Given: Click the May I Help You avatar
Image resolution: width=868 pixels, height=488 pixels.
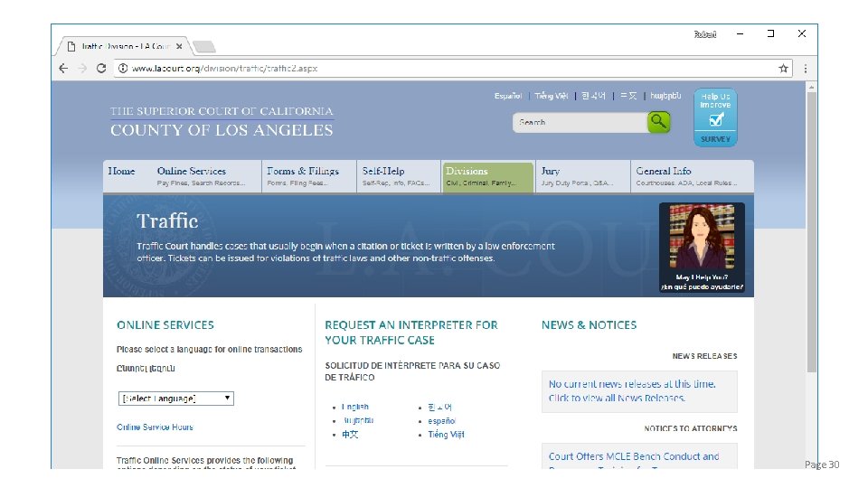Looking at the screenshot, I should (x=702, y=248).
